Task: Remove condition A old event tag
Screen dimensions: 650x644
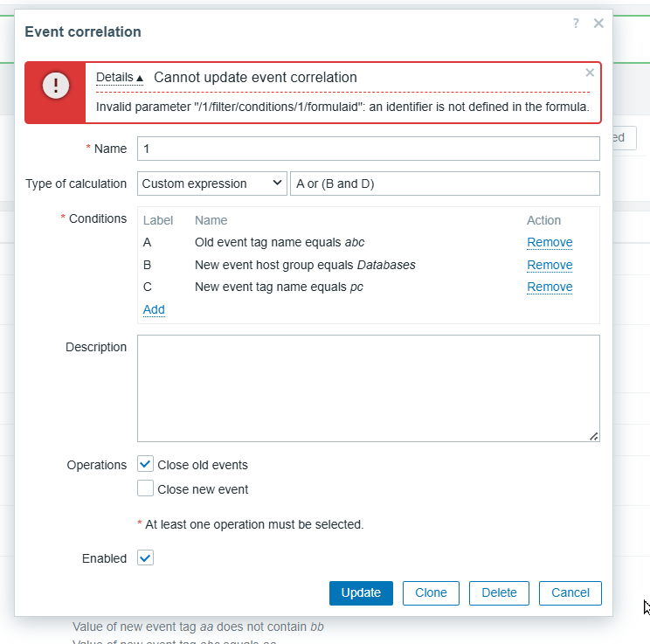Action: click(x=549, y=242)
